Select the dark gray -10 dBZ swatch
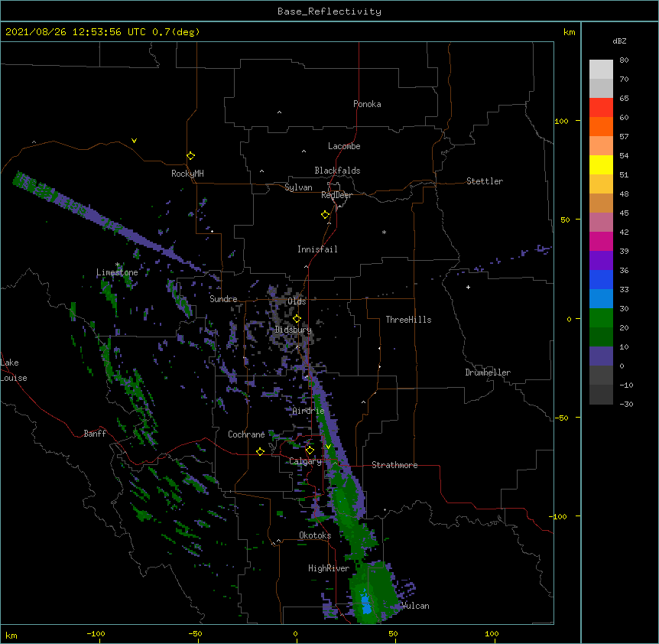 click(601, 395)
